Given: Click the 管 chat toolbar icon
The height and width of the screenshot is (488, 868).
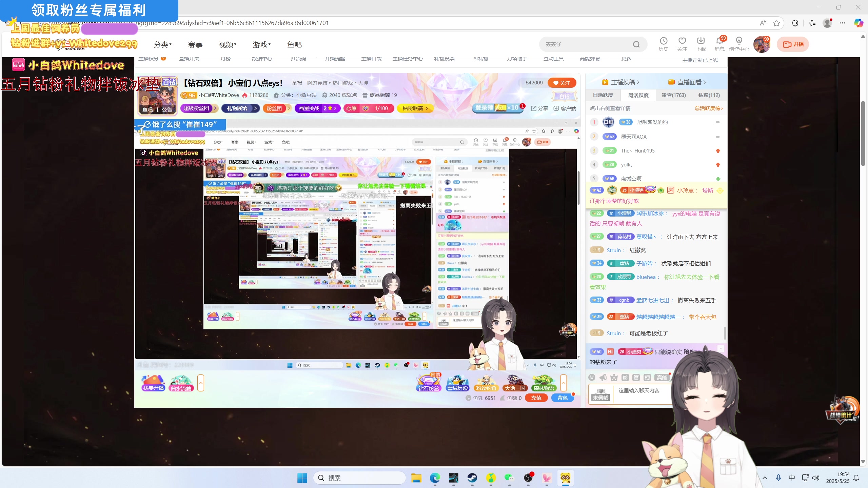Looking at the screenshot, I should pyautogui.click(x=636, y=378).
